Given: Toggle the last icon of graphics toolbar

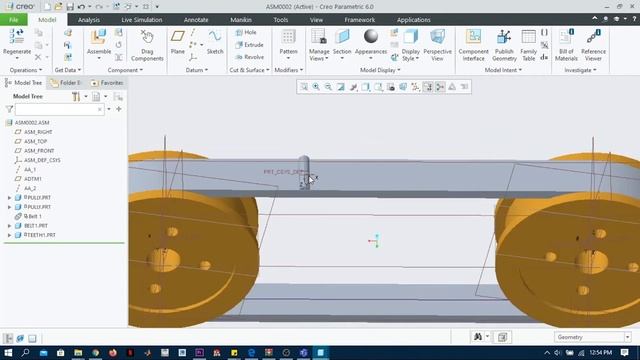Looking at the screenshot, I should click(x=464, y=87).
